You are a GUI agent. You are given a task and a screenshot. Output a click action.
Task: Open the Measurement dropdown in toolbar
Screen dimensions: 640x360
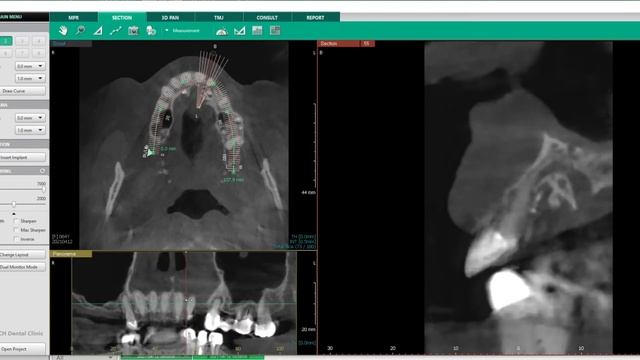click(x=182, y=31)
